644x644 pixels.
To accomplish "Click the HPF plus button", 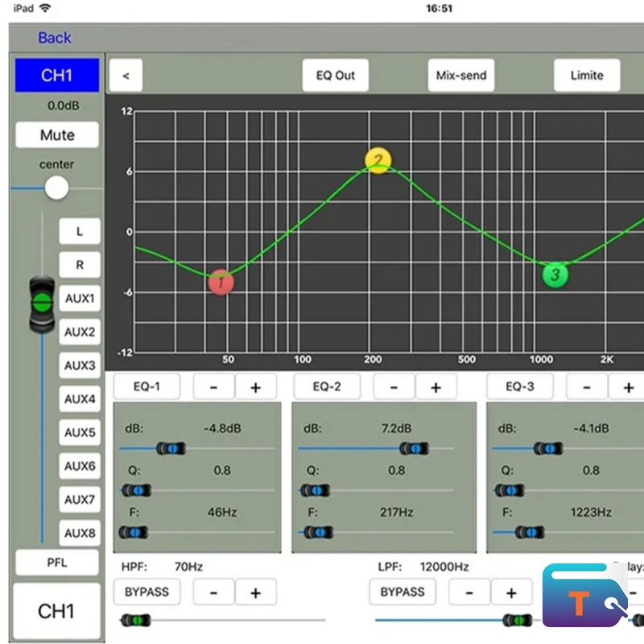I will click(256, 592).
